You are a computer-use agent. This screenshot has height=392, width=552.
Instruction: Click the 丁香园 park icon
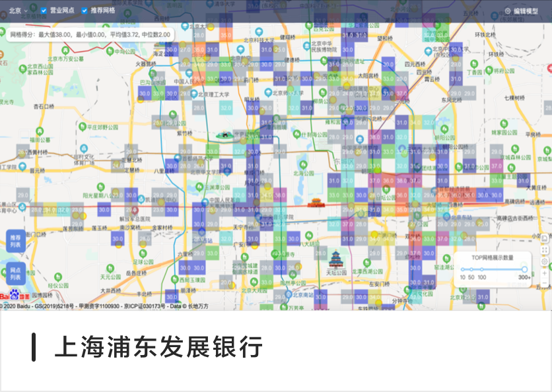[x=474, y=64]
